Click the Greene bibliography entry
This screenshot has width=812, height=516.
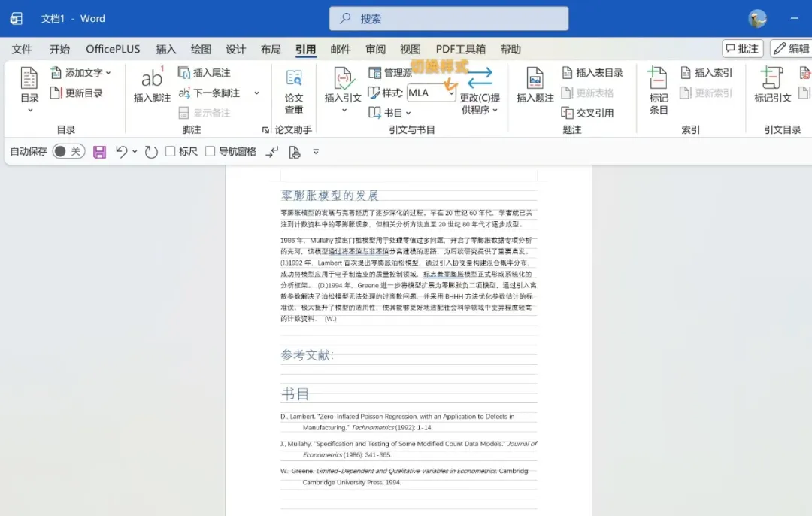click(x=405, y=477)
